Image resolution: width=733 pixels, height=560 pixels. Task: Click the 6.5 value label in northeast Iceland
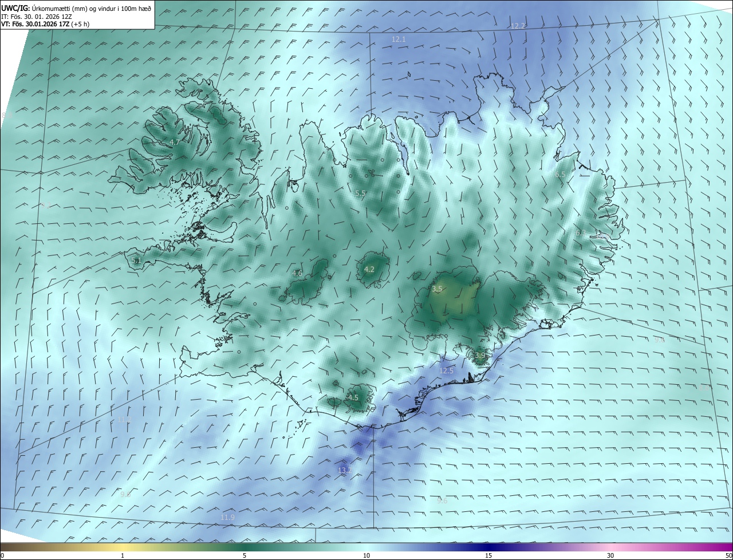tap(560, 174)
